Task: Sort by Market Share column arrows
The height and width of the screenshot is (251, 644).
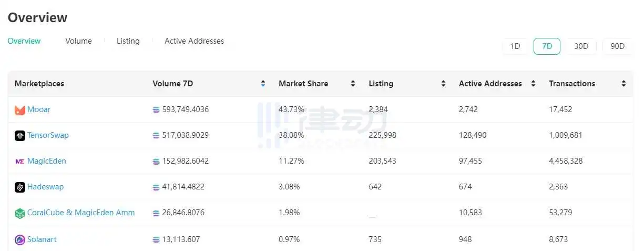Action: pyautogui.click(x=353, y=84)
